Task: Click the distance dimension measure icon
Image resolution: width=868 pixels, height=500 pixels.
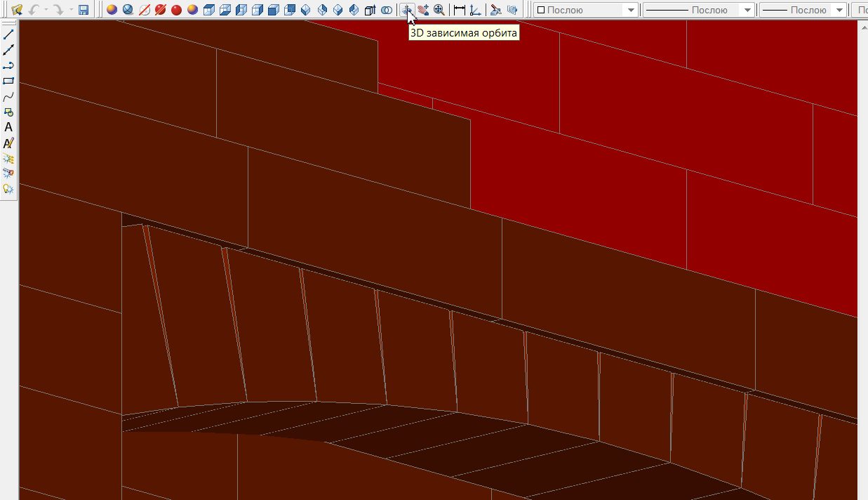Action: (460, 10)
